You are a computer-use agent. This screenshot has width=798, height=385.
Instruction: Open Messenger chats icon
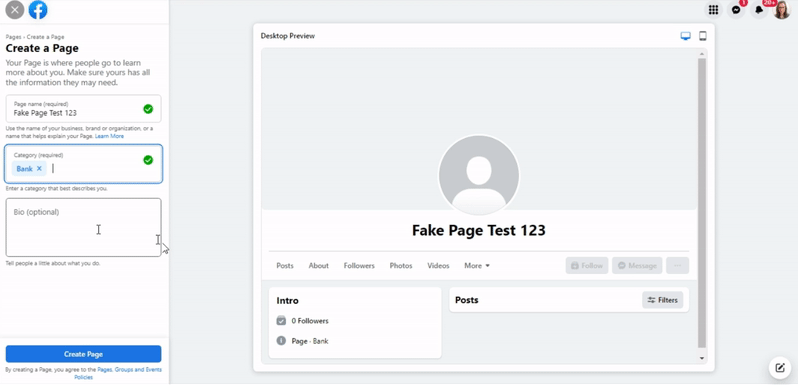coord(736,10)
